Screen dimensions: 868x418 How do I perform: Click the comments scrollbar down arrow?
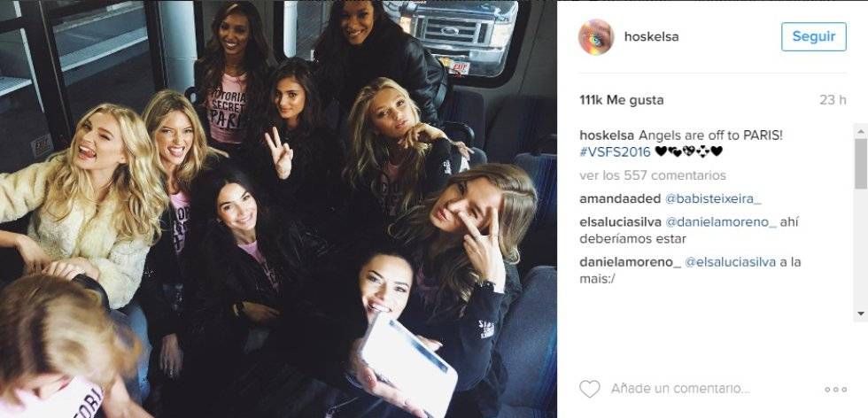[x=861, y=313]
